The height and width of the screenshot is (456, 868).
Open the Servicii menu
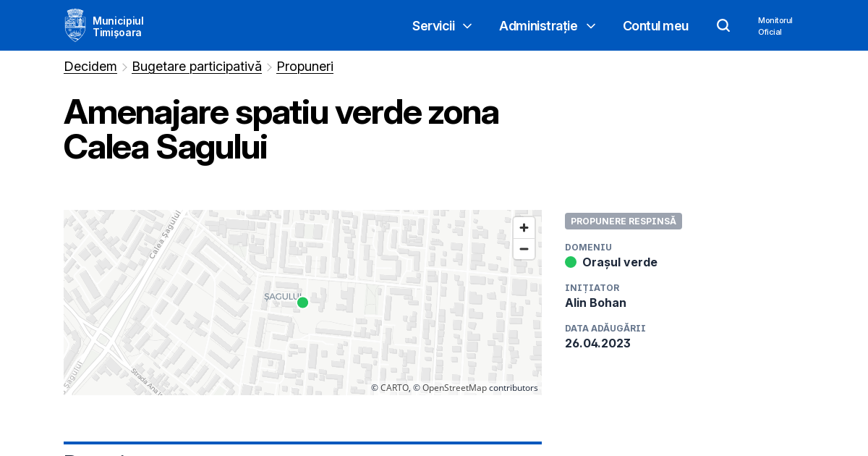pyautogui.click(x=433, y=26)
